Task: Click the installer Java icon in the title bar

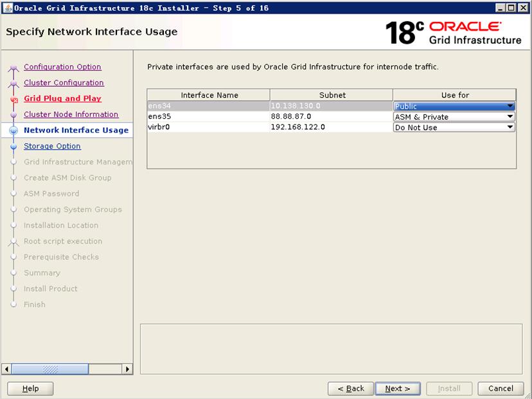Action: tap(8, 8)
